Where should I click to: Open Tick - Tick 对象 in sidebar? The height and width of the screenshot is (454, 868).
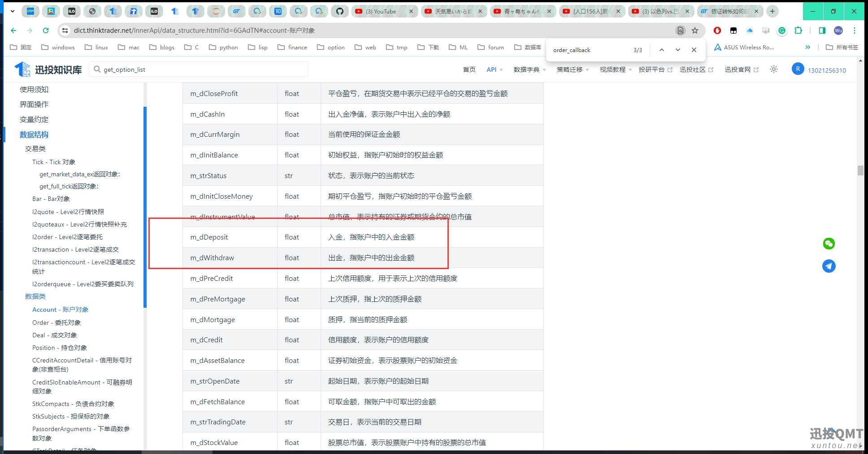point(54,162)
